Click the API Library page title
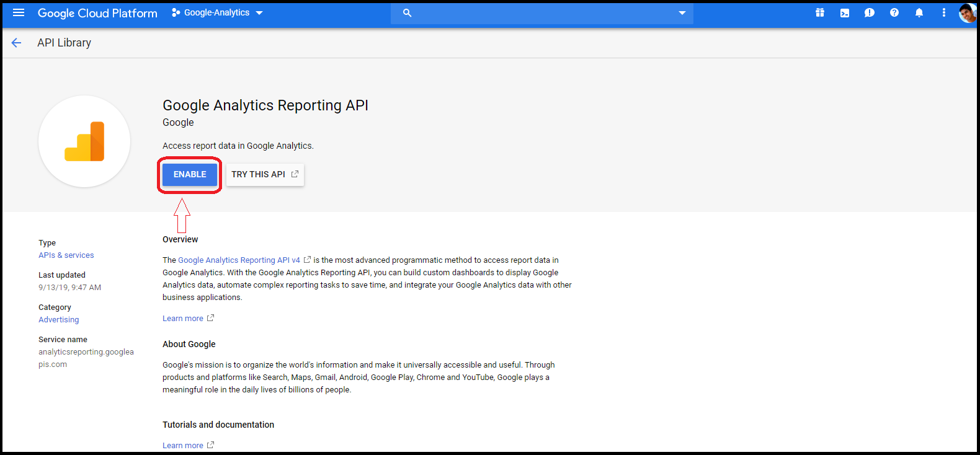 (x=64, y=43)
